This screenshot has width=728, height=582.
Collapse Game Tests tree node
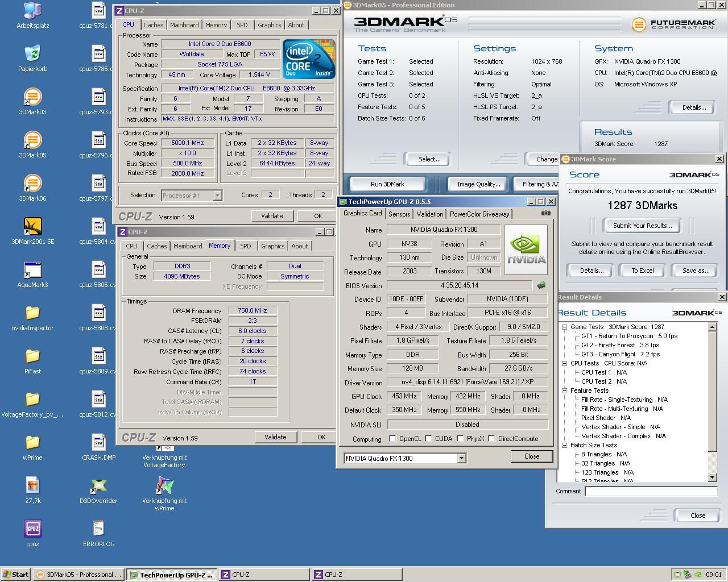pos(565,327)
